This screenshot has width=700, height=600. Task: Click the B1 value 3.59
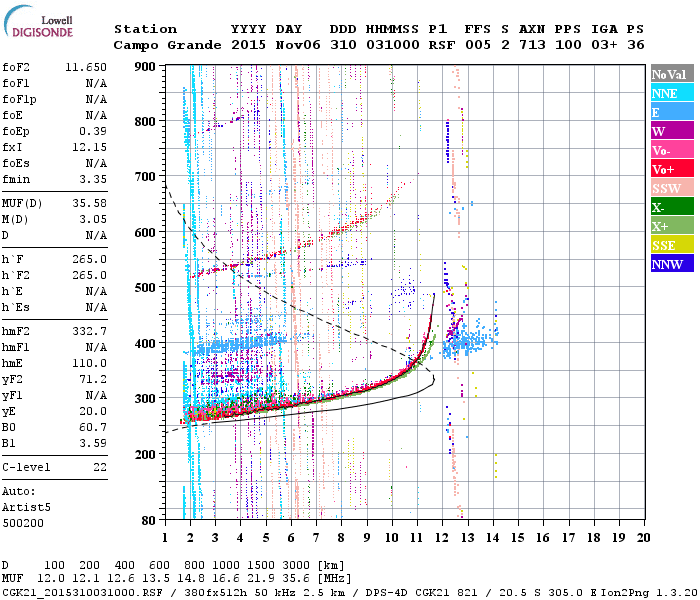(93, 443)
